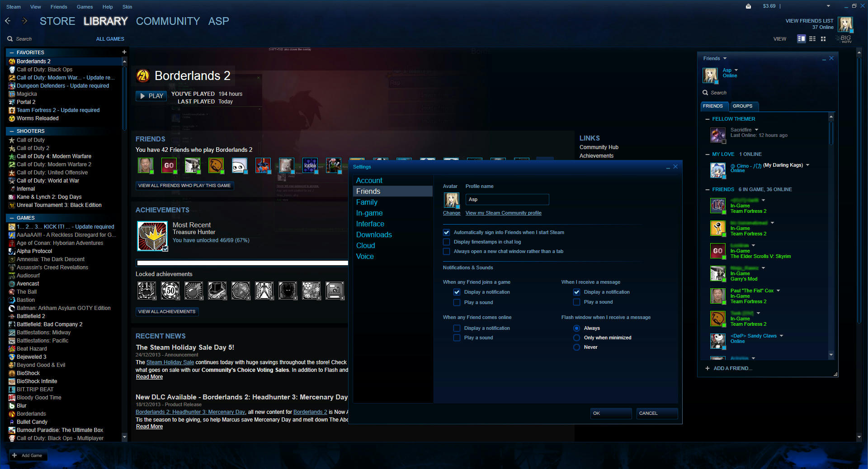Click the Borderlands 2 game logo icon

[x=143, y=76]
